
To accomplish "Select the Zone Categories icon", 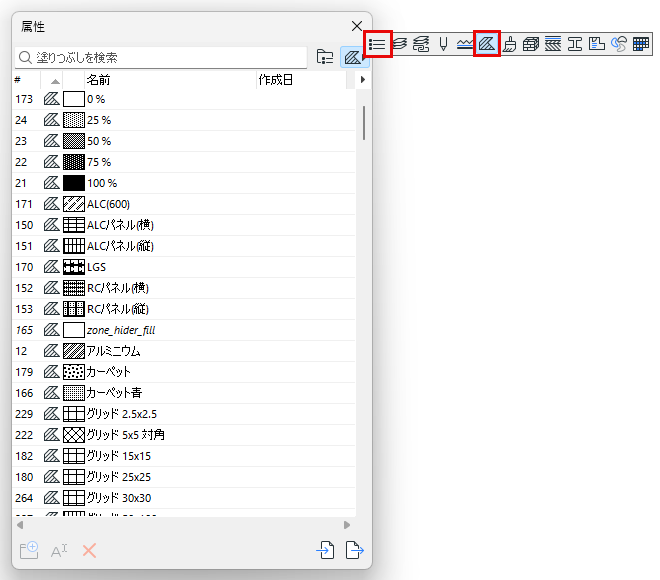I will [x=597, y=44].
